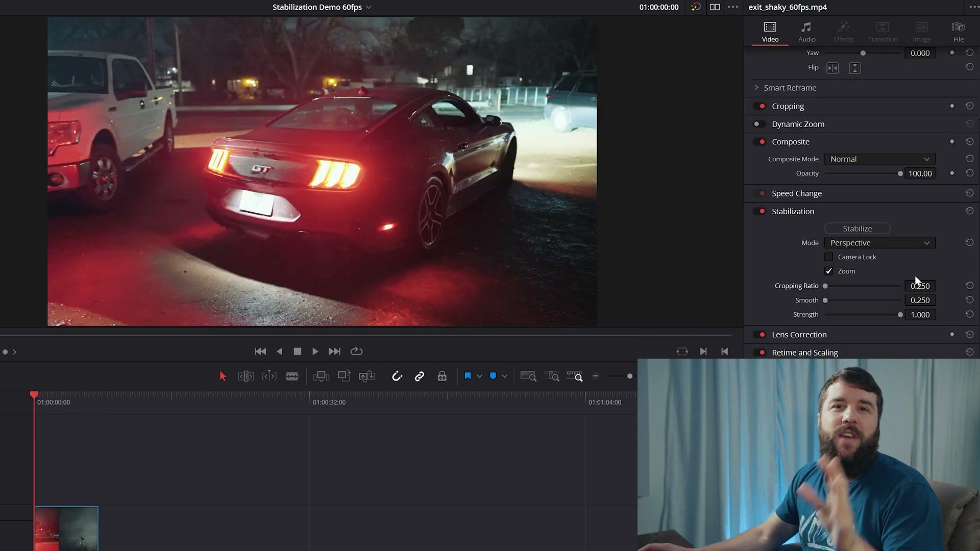Switch to the Video inspector tab
The image size is (980, 551).
[770, 32]
